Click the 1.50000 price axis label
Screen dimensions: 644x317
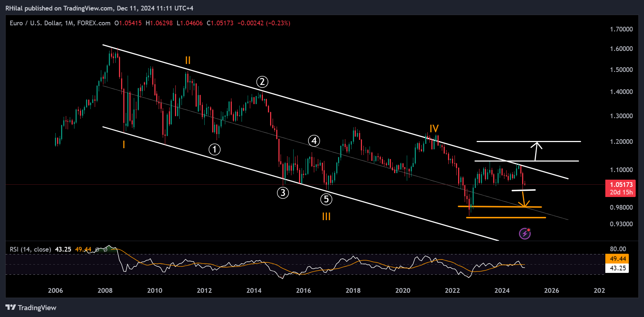621,70
